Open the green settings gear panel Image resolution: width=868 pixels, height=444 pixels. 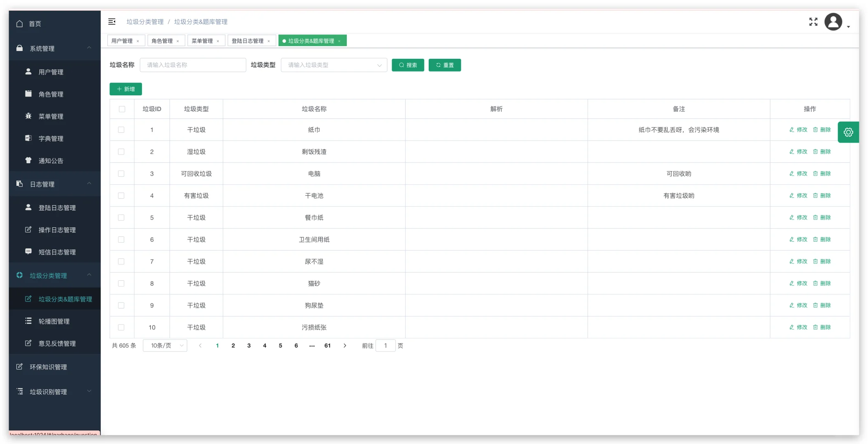pyautogui.click(x=848, y=132)
